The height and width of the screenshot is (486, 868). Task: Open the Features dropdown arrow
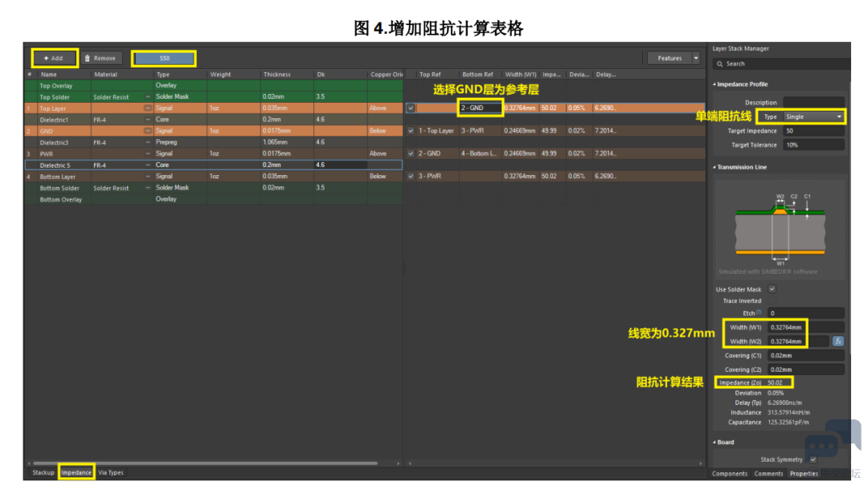point(696,58)
